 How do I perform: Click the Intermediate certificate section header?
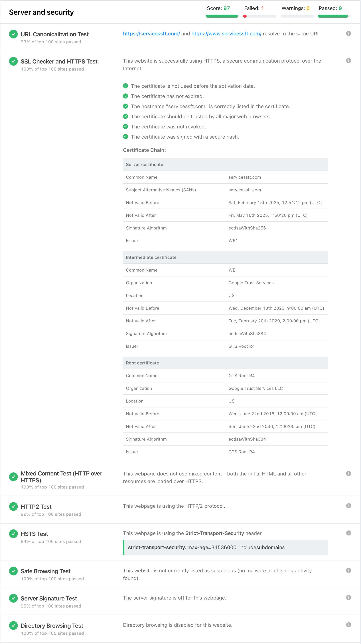point(225,257)
